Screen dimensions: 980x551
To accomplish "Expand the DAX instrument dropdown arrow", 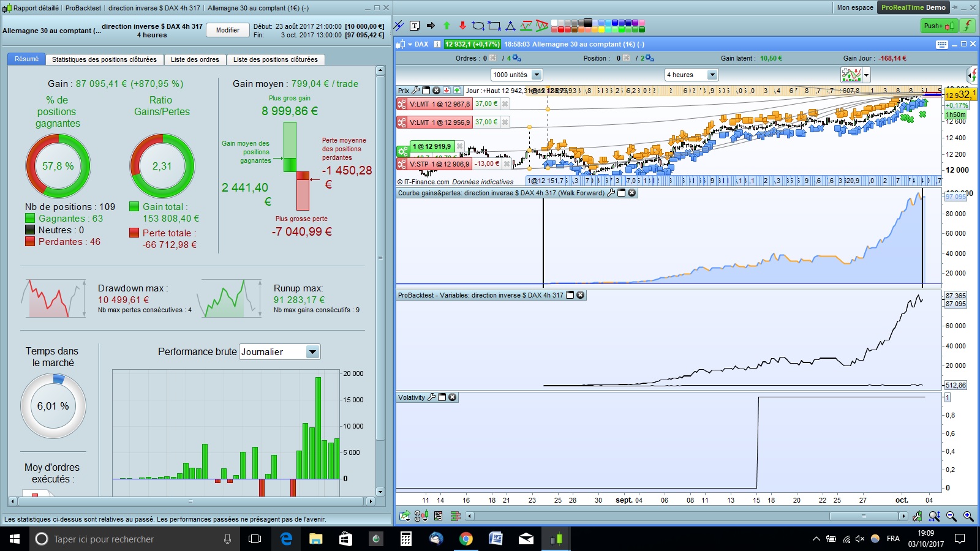I will (410, 44).
